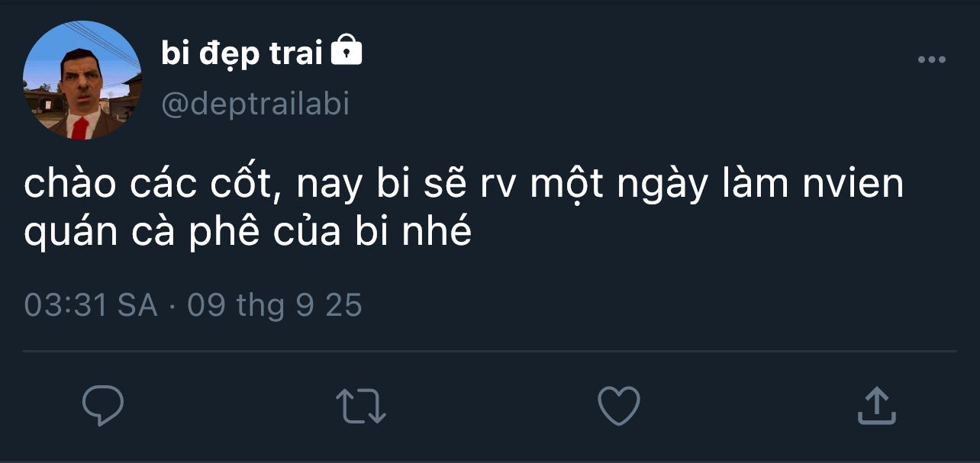The image size is (980, 463).
Task: Open the share menu for this tweet
Action: [x=875, y=406]
